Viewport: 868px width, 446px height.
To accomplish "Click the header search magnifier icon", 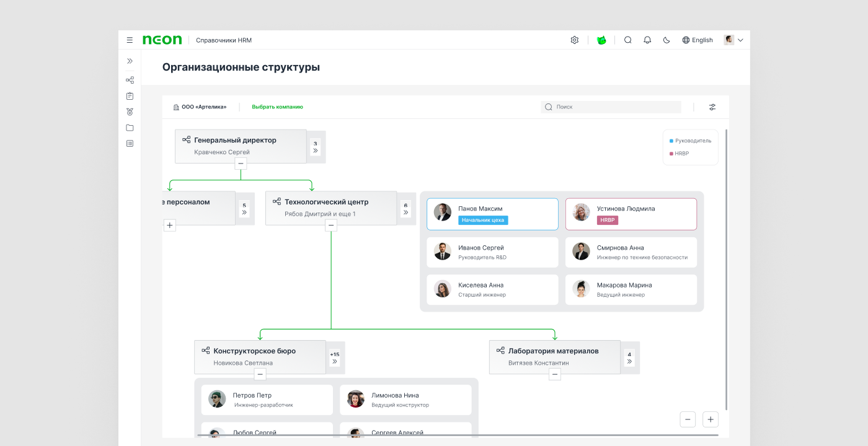I will tap(627, 40).
